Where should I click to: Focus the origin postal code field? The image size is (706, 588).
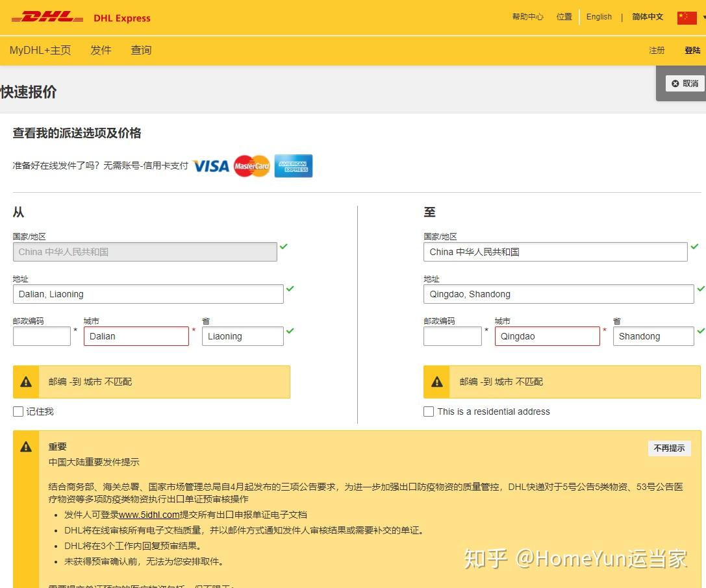click(42, 336)
